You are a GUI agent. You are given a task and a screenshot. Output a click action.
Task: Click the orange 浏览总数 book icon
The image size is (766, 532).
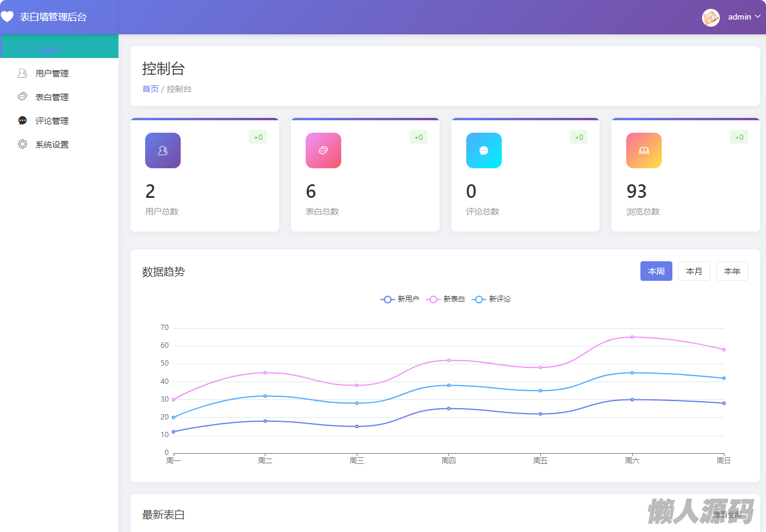click(643, 150)
